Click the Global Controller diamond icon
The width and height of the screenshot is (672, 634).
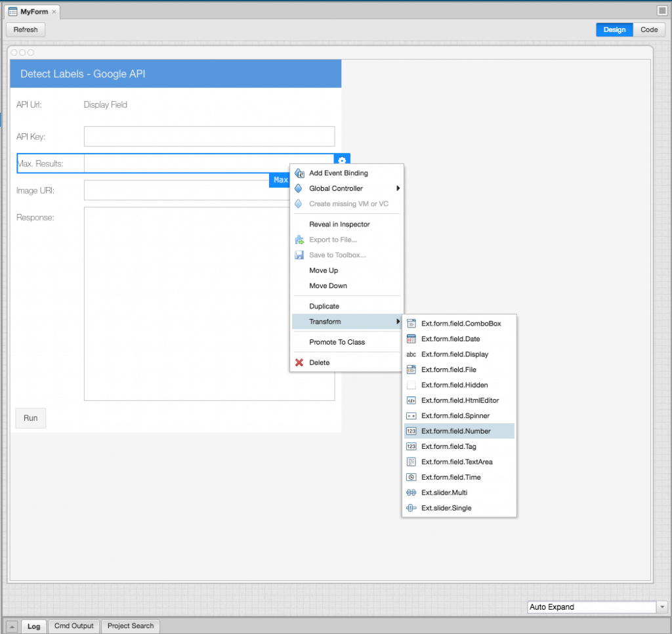(x=299, y=188)
